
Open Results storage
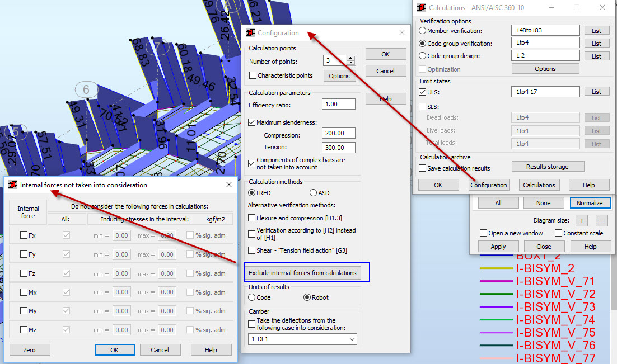pyautogui.click(x=548, y=167)
